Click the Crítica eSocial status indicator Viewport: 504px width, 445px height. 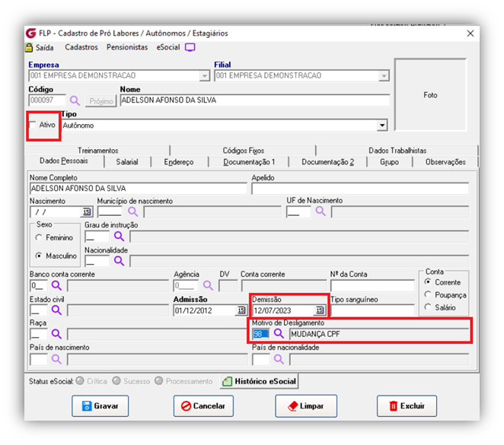coord(80,381)
